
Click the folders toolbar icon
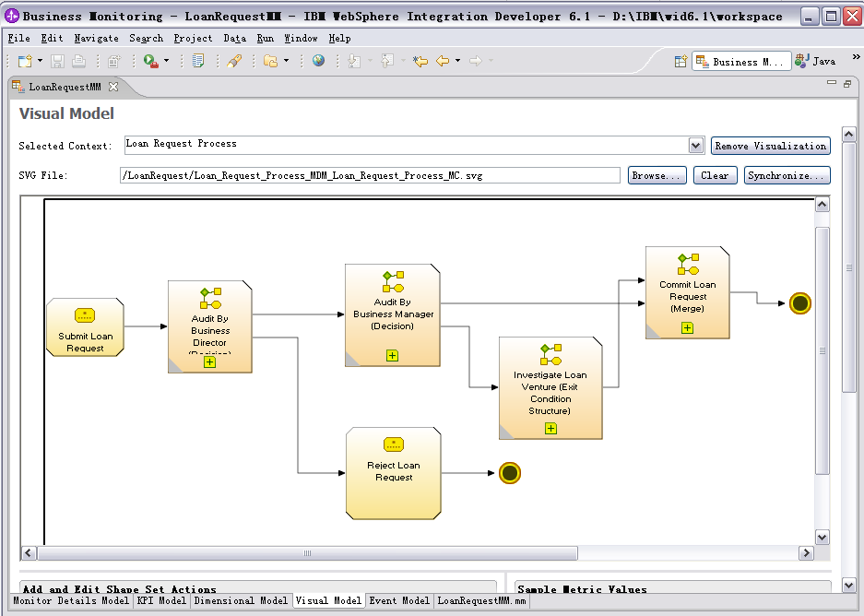270,61
